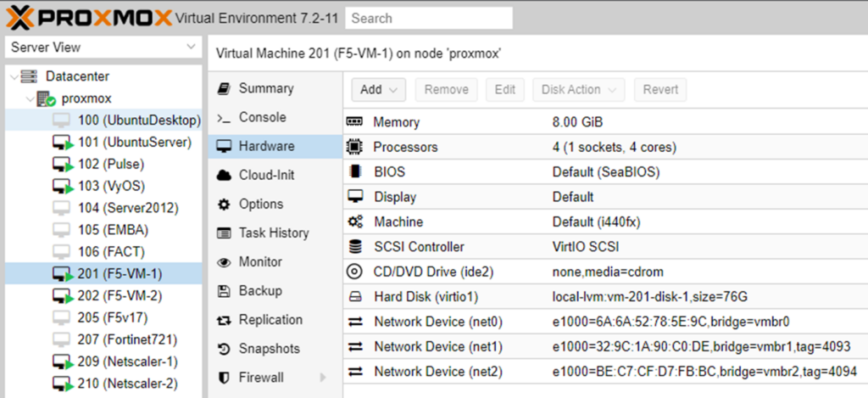Click the VM icon for 210 (Netscaler-2)
The width and height of the screenshot is (868, 398).
(63, 384)
